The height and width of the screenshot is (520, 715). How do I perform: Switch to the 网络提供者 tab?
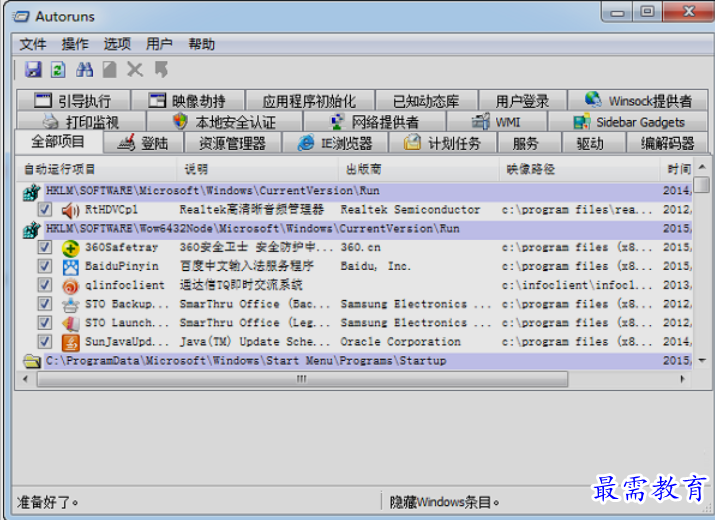click(x=374, y=122)
